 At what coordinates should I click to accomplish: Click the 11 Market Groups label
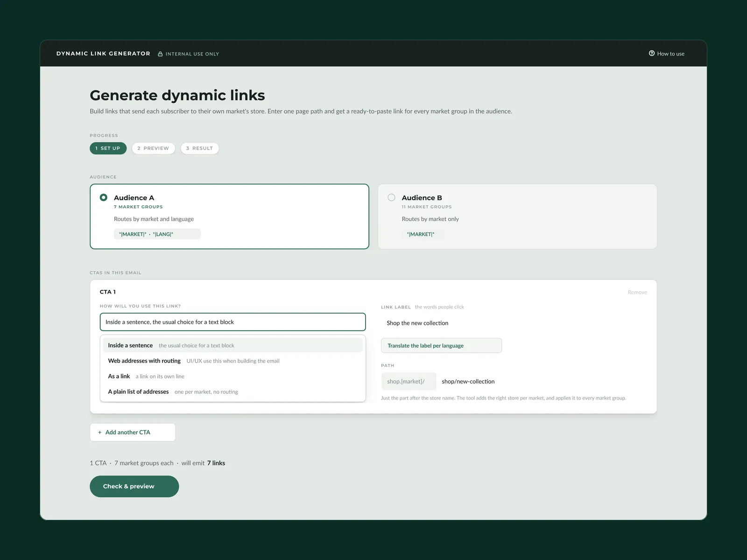point(426,207)
